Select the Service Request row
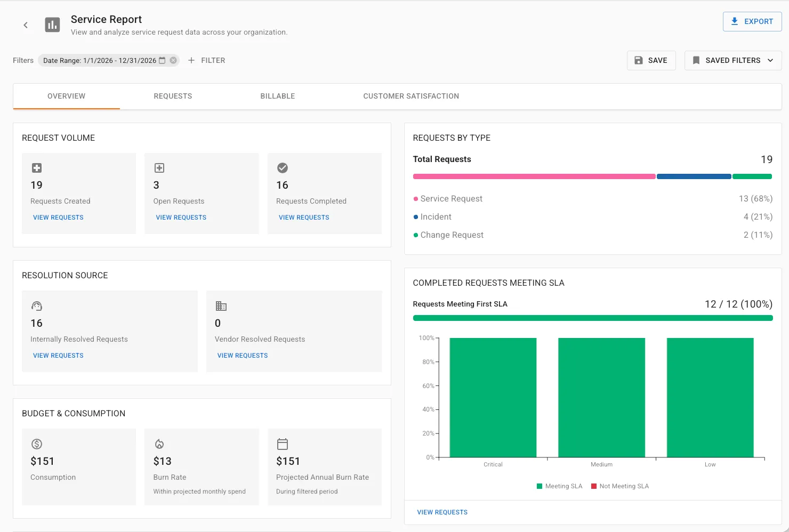The height and width of the screenshot is (532, 789). (x=593, y=199)
